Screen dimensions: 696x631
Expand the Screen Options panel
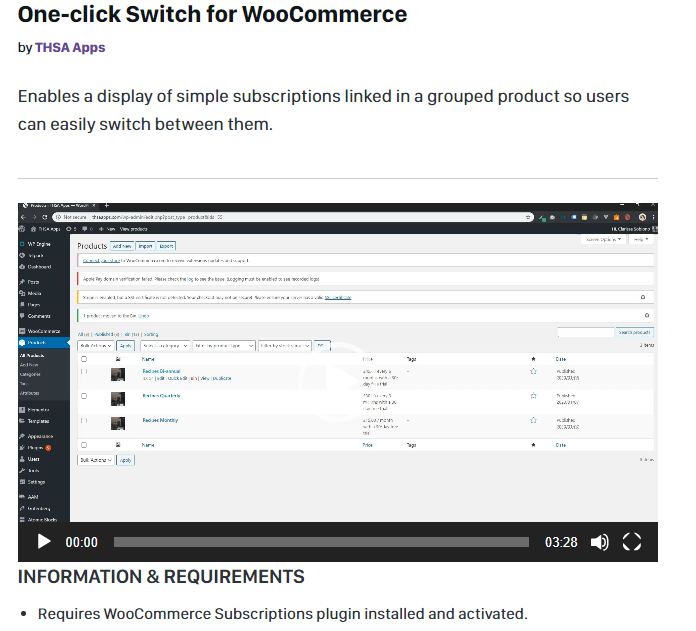(x=604, y=240)
